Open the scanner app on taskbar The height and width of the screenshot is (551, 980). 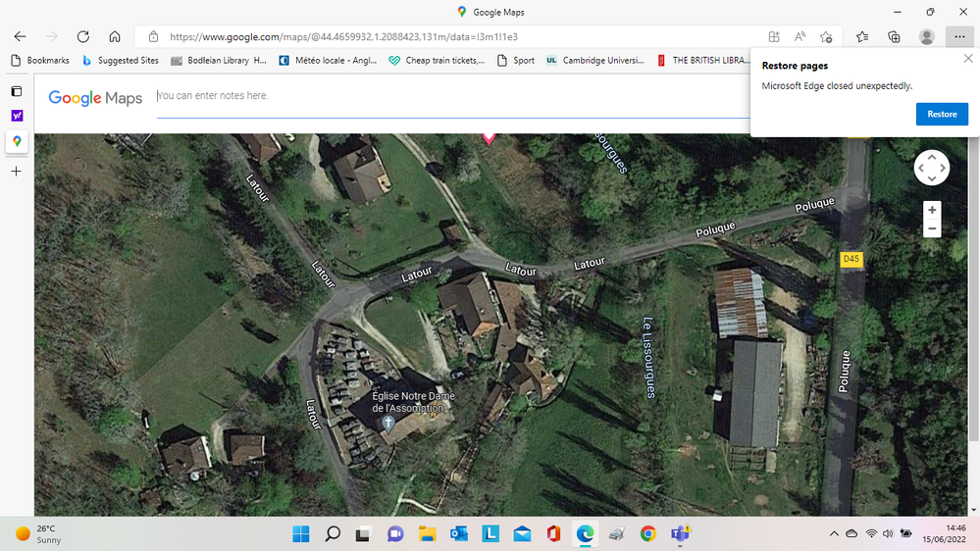pyautogui.click(x=616, y=533)
